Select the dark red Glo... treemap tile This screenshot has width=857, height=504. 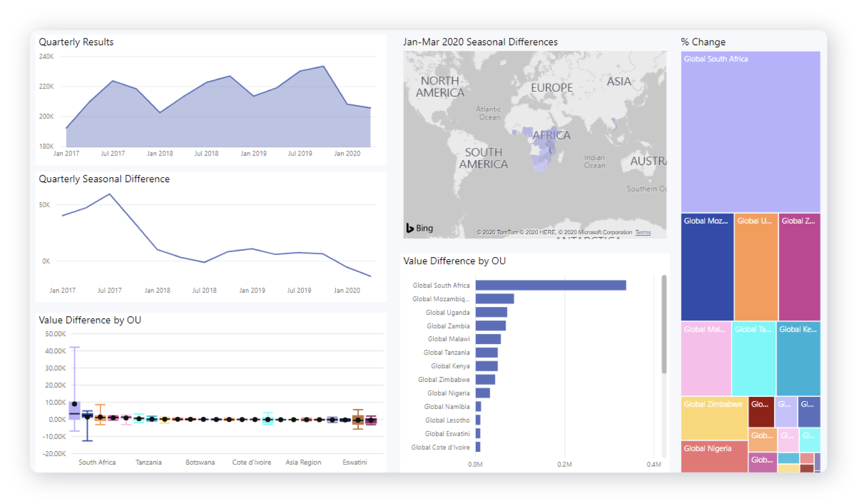761,412
